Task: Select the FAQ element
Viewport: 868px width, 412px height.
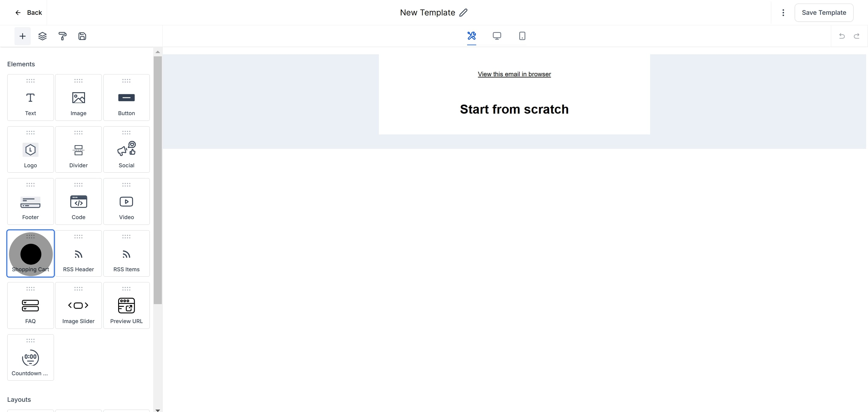Action: pyautogui.click(x=30, y=305)
